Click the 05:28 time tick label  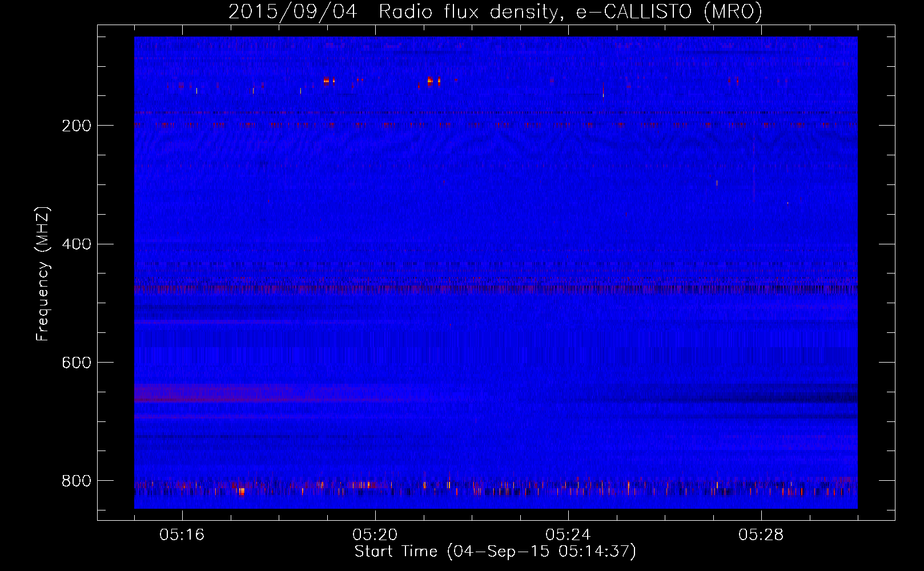tap(761, 535)
